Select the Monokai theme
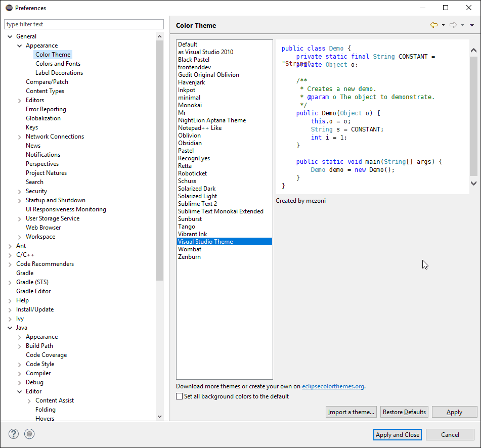The width and height of the screenshot is (481, 448). click(x=190, y=105)
